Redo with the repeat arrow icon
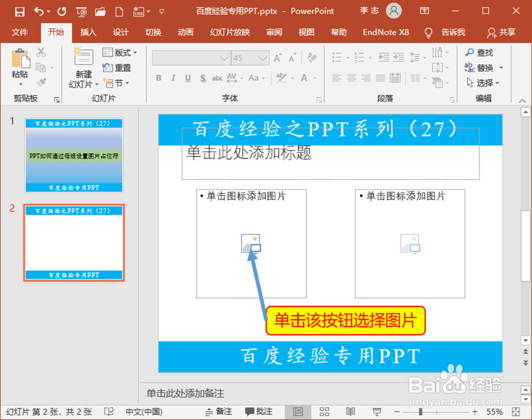532x420 pixels. pyautogui.click(x=62, y=12)
